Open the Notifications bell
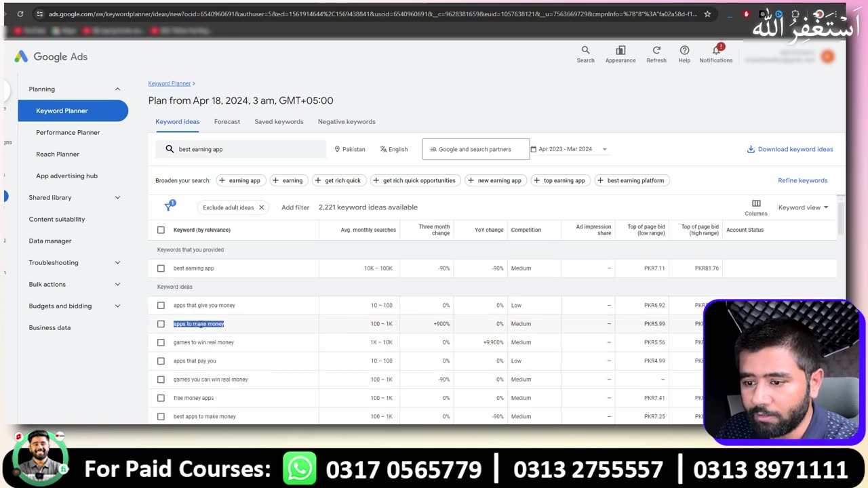 point(716,50)
